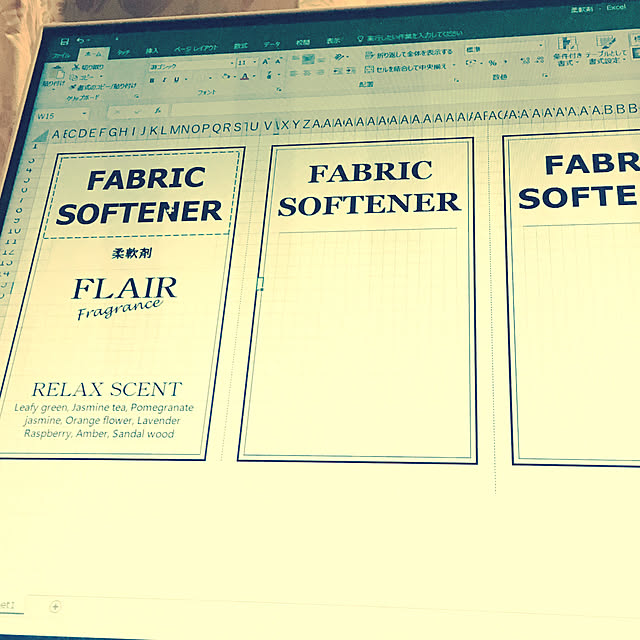640x640 pixels.
Task: Click the middle label's FABRIC SOFTENER title
Action: coord(369,189)
